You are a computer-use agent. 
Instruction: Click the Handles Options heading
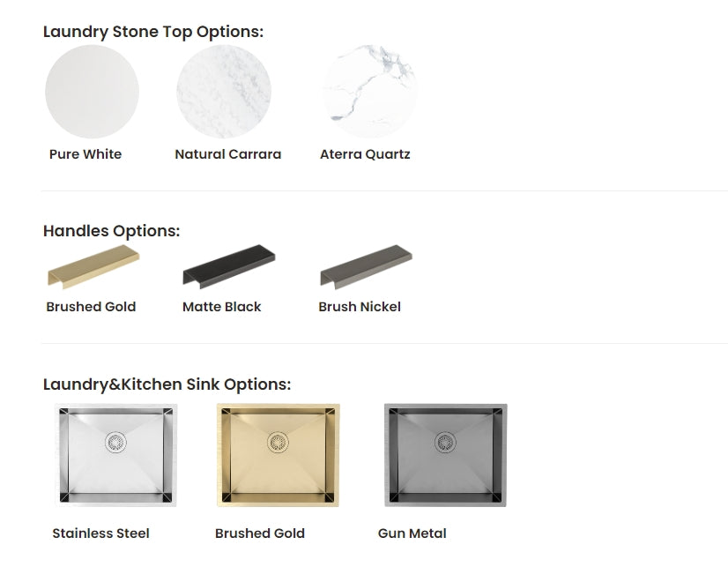[110, 231]
